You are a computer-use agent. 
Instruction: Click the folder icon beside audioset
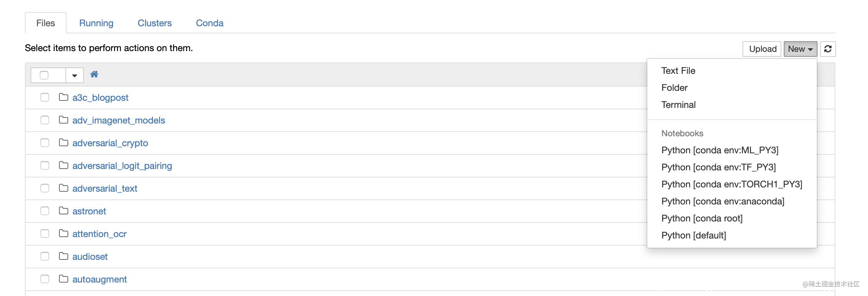[x=64, y=256]
